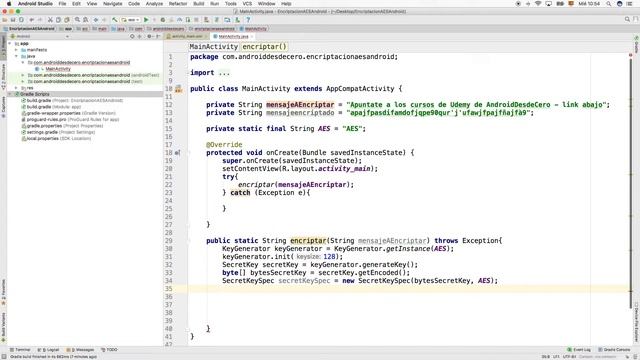Screen dimensions: 640x360
Task: Click the Replace icon in toolbar
Action: coord(86,20)
